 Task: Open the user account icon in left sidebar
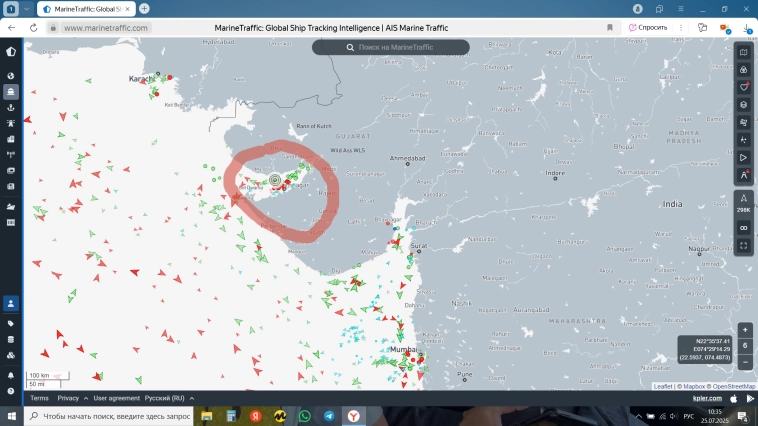pyautogui.click(x=11, y=304)
